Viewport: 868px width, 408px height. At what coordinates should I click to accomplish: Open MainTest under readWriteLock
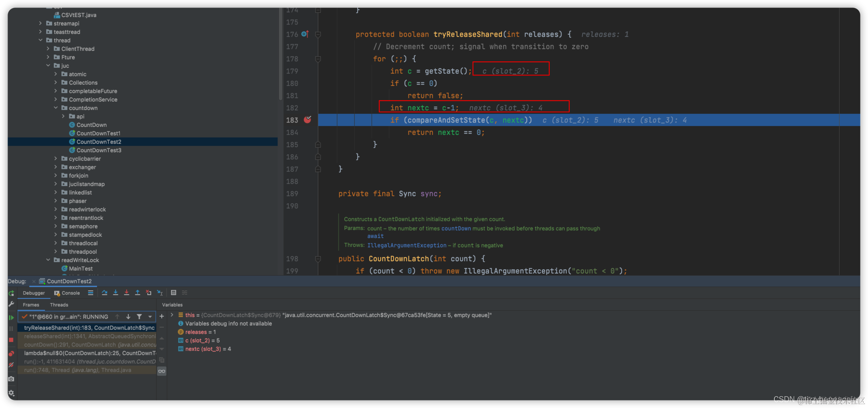(80, 268)
